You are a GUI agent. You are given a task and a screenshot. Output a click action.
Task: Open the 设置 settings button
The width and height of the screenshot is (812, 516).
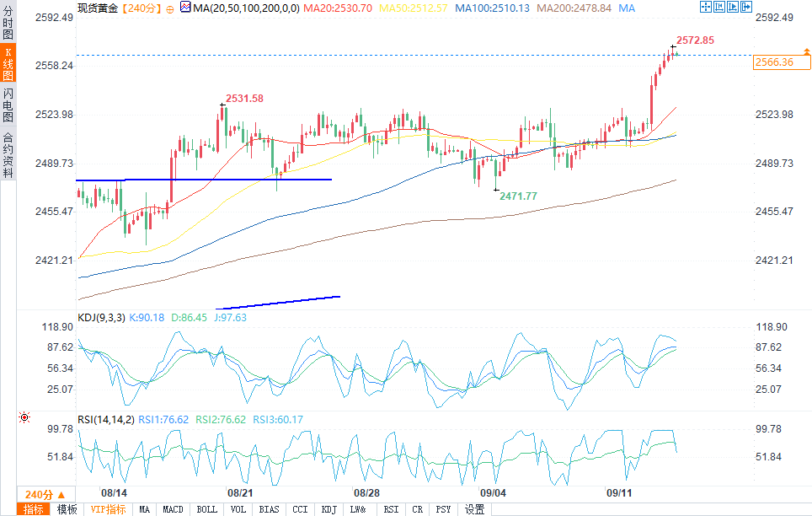pyautogui.click(x=475, y=509)
